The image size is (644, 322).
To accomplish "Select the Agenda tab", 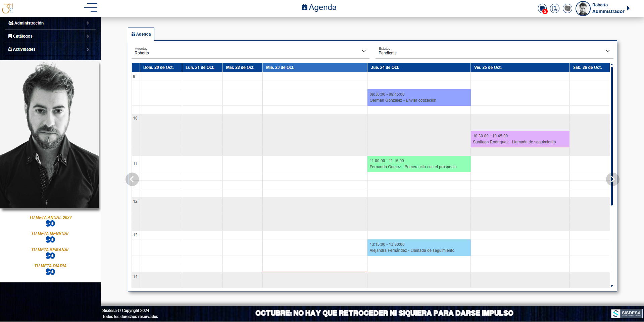I will coord(141,34).
